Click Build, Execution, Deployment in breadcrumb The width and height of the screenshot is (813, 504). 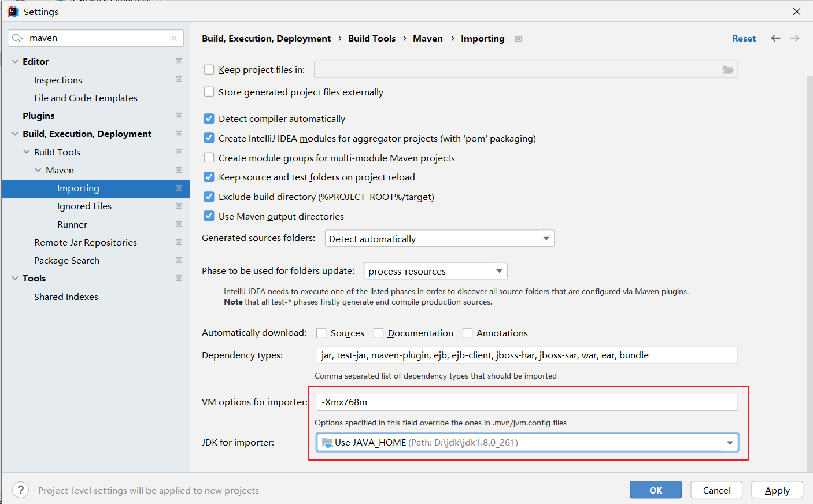coord(266,38)
